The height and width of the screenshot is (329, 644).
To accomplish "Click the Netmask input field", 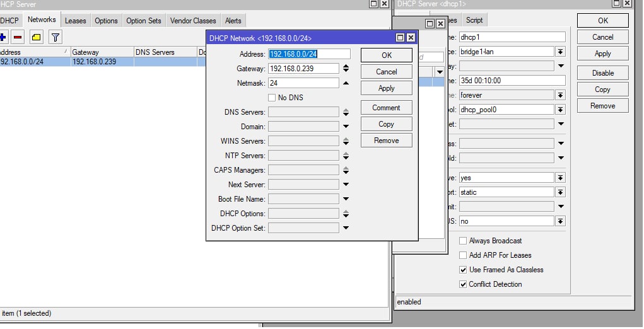I will click(x=303, y=83).
